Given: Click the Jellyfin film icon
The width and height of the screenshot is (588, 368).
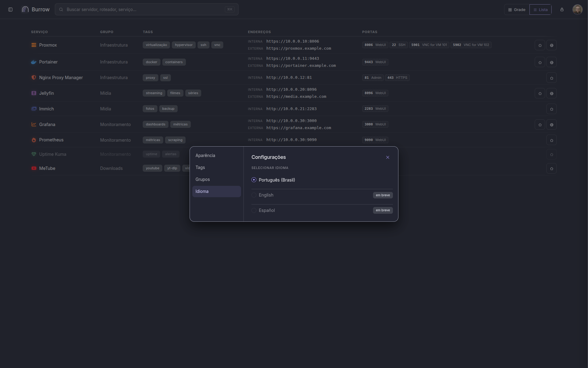Looking at the screenshot, I should (34, 93).
